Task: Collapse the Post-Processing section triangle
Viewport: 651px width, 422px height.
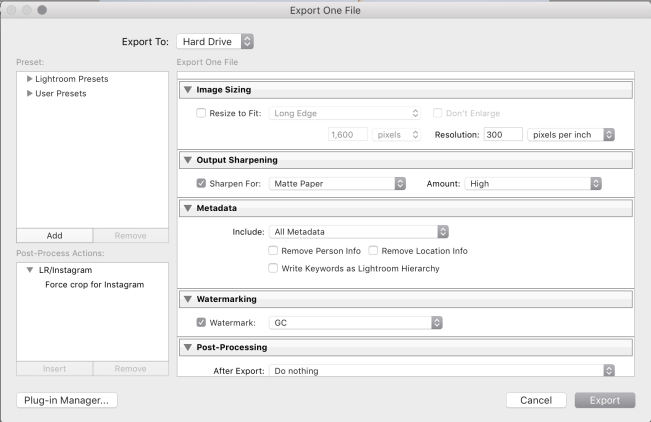Action: click(188, 347)
